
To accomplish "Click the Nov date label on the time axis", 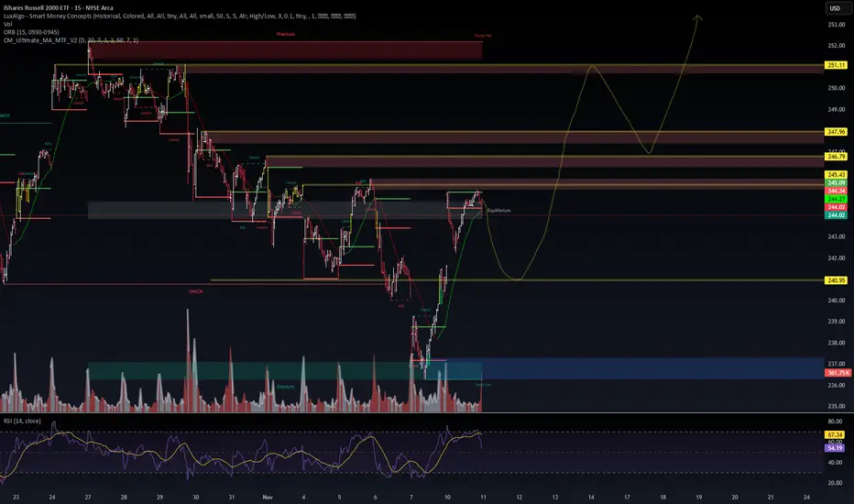I will tap(268, 497).
